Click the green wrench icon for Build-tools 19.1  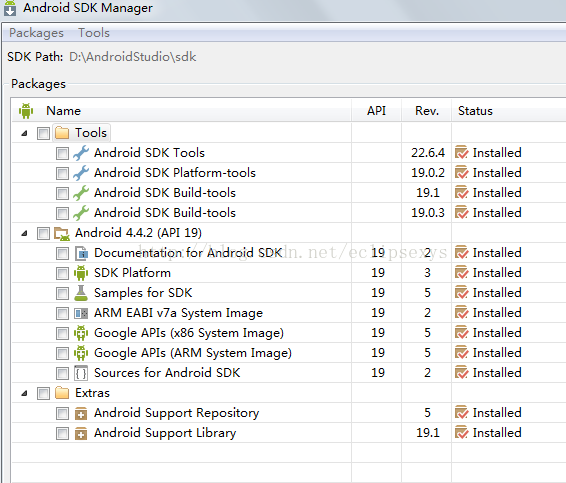[81, 193]
